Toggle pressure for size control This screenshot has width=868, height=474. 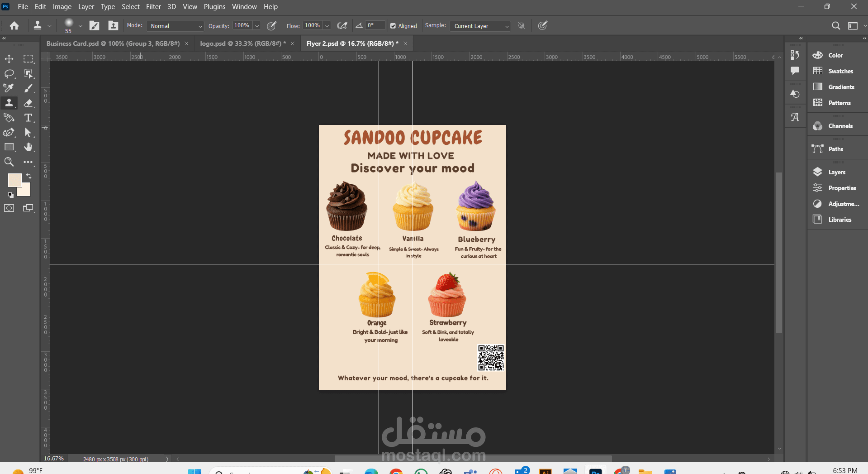543,26
